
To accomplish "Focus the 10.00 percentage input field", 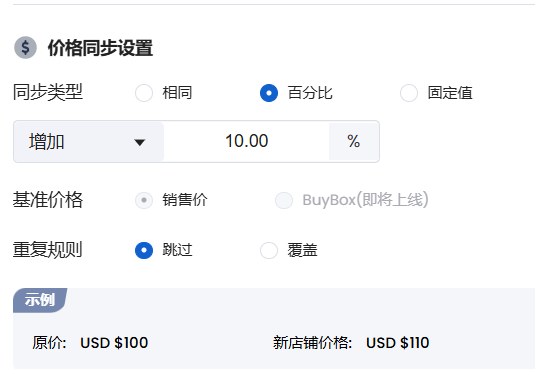I will pyautogui.click(x=246, y=141).
